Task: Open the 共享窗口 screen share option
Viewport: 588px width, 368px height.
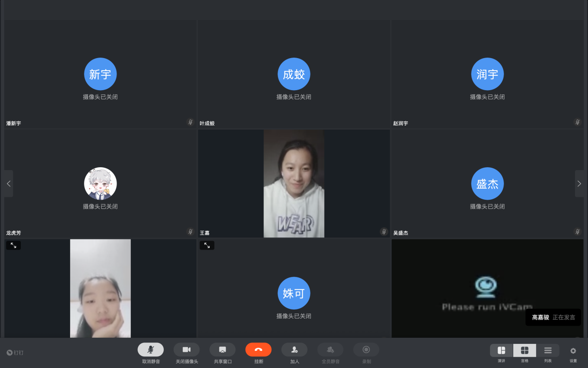Action: (x=222, y=350)
